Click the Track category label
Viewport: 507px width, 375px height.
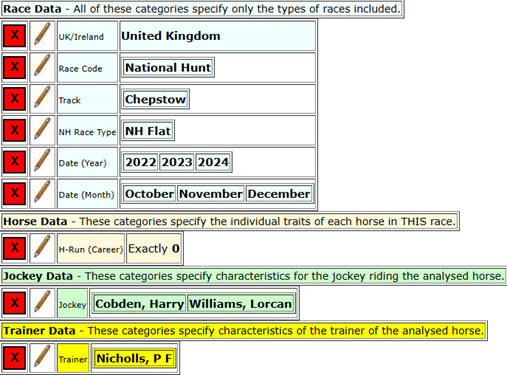(x=87, y=99)
